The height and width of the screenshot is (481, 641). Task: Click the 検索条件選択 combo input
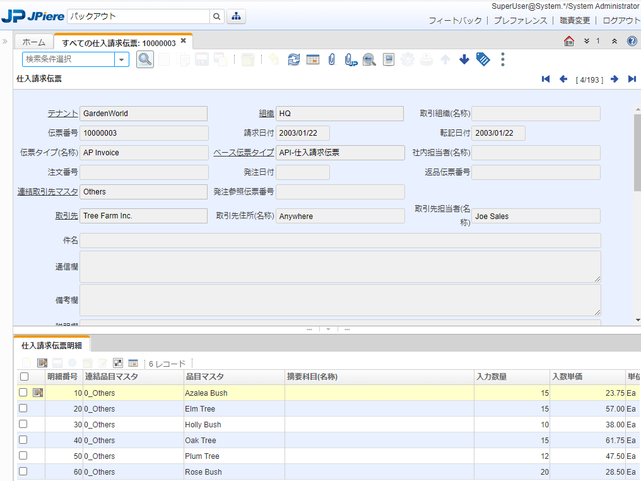pyautogui.click(x=68, y=60)
